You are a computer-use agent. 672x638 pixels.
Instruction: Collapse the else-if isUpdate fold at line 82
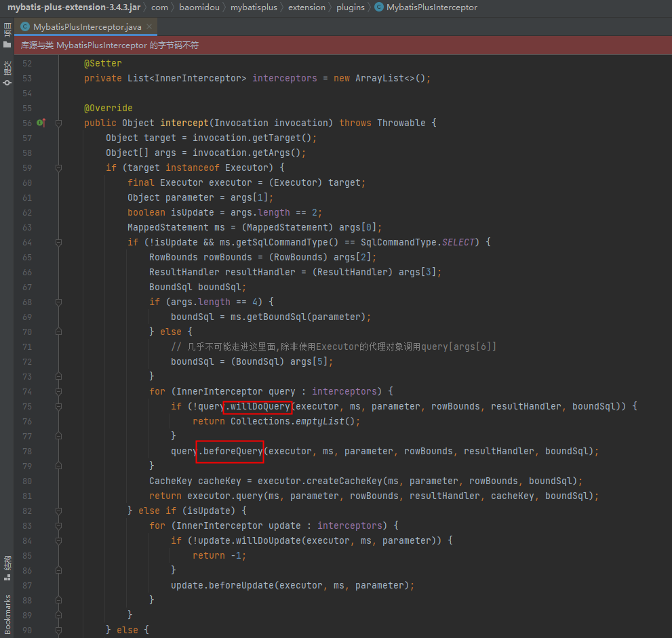[59, 511]
